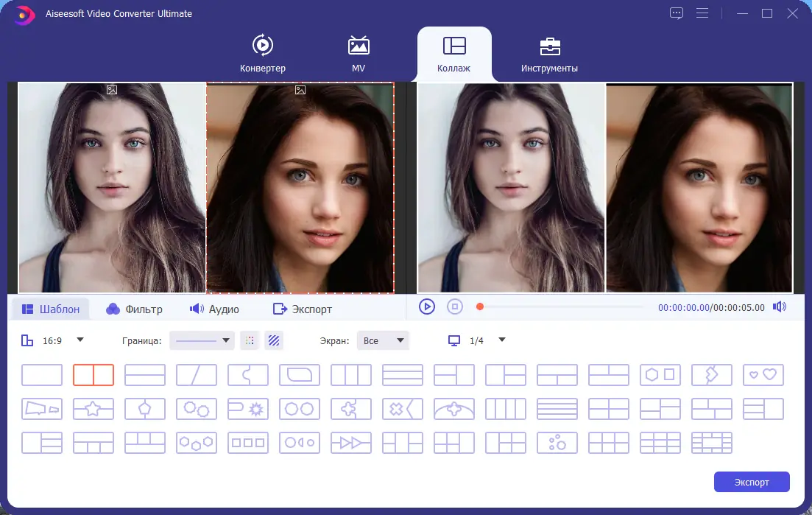Click the Aiseesoft app logo
The width and height of the screenshot is (812, 515).
[24, 14]
